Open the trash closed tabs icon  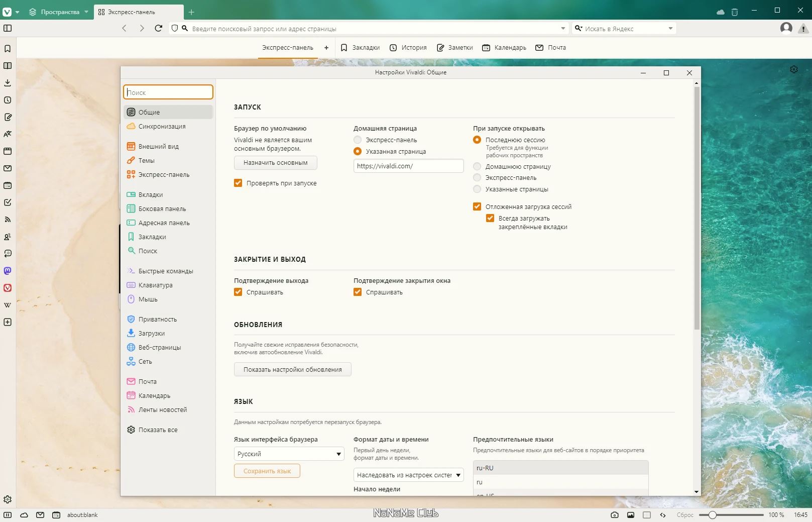[x=735, y=12]
